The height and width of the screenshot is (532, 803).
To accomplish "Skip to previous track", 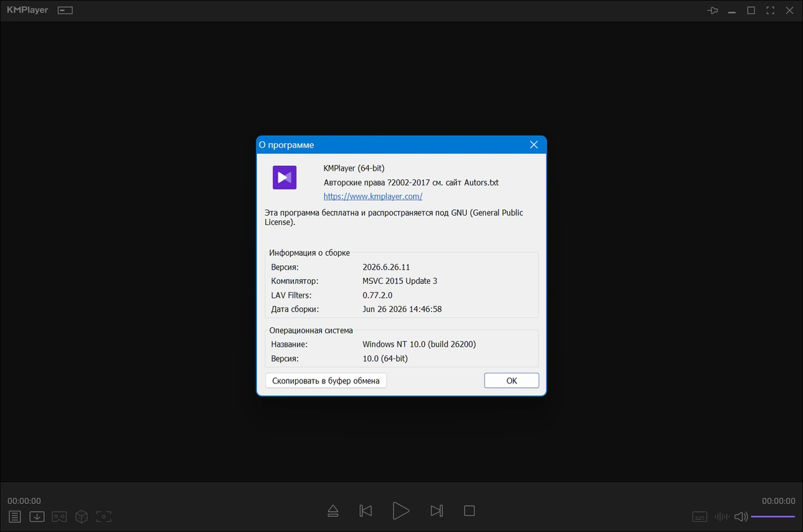I will click(365, 511).
